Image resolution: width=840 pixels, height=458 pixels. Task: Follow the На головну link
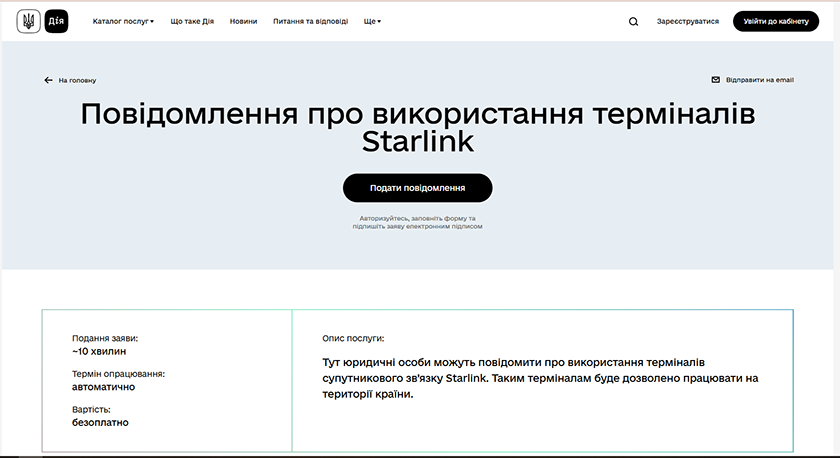coord(77,80)
